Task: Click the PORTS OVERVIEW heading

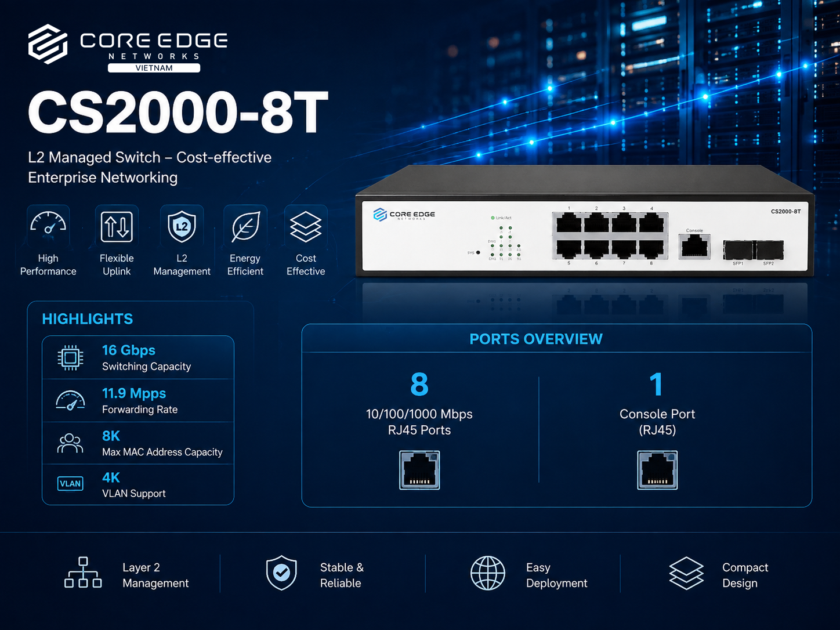Action: pyautogui.click(x=536, y=339)
